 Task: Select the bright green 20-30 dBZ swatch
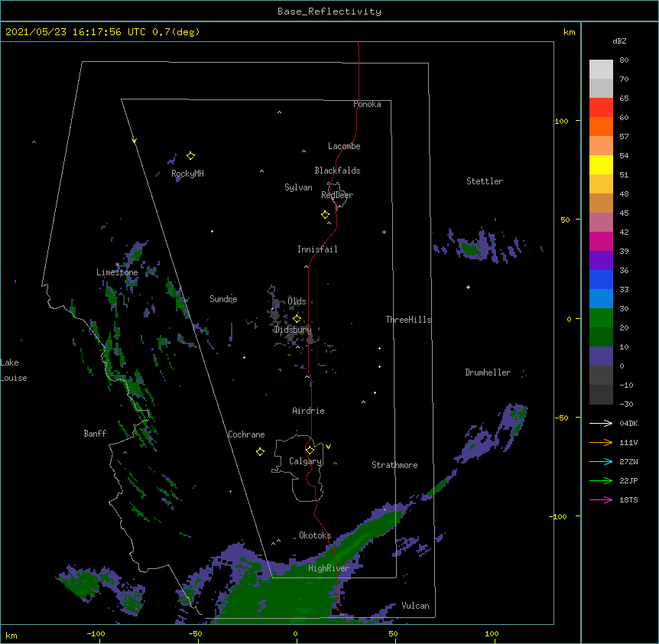coord(601,318)
